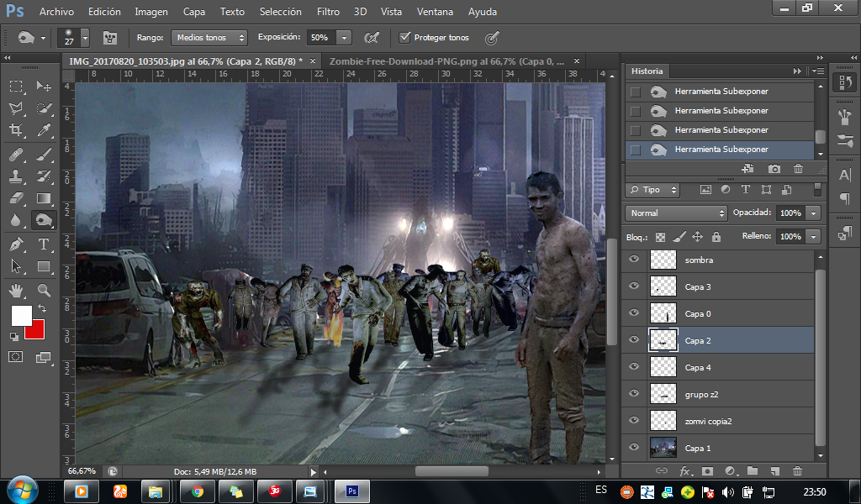This screenshot has height=504, width=861.
Task: Open Google Chrome from the taskbar
Action: coord(198,491)
